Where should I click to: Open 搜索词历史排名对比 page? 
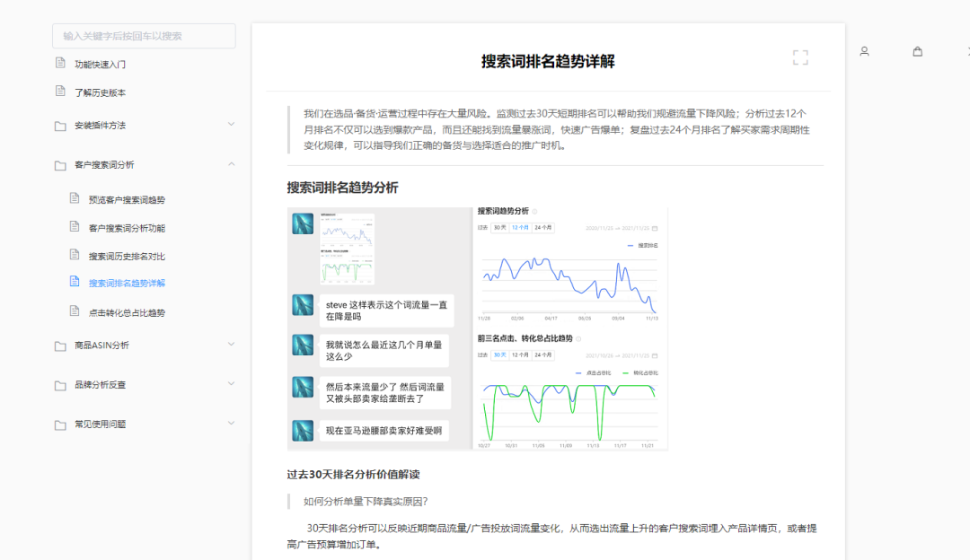[x=127, y=256]
